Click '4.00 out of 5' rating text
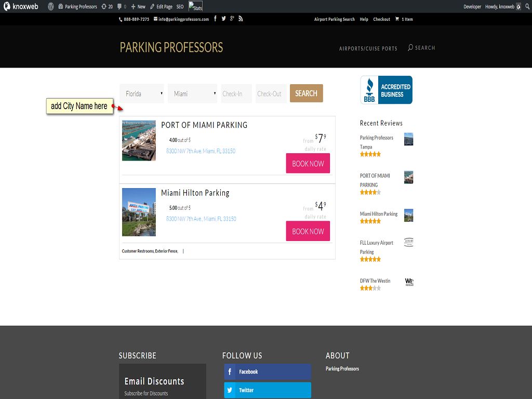Viewport: 532px width, 399px height. [x=180, y=140]
